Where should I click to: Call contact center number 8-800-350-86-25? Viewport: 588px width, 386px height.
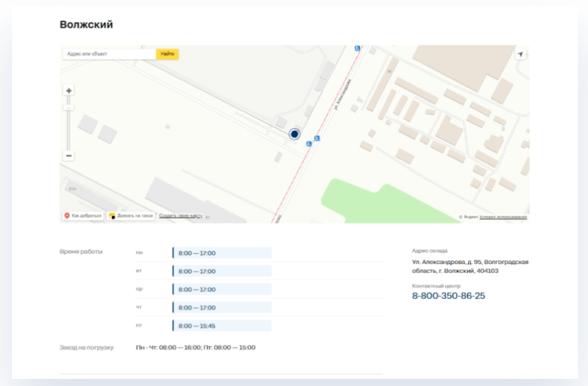[448, 296]
